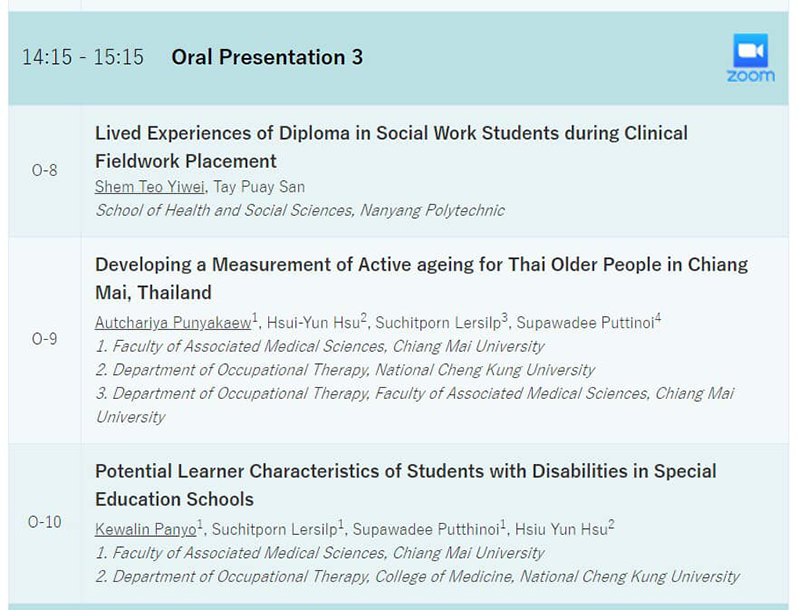The image size is (800, 610).
Task: Open the Zoom meeting icon
Action: click(x=751, y=58)
